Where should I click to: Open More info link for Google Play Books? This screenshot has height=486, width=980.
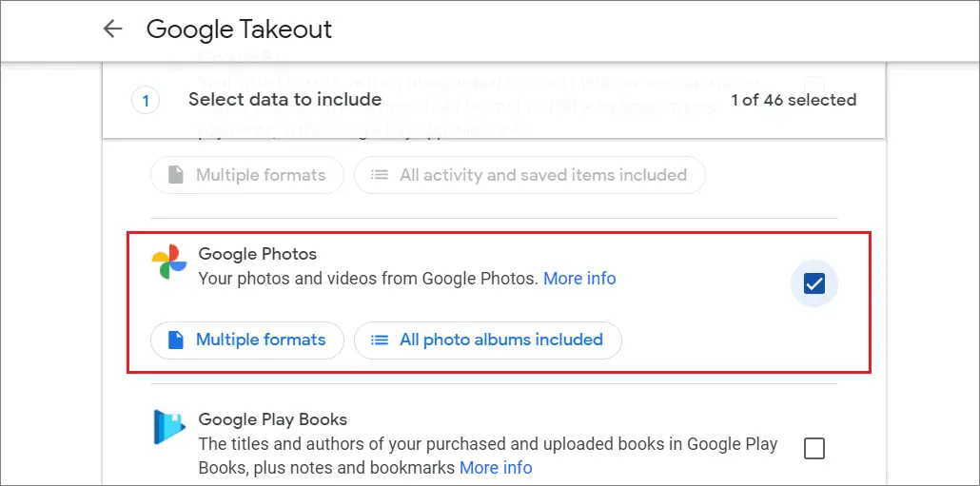(x=496, y=467)
